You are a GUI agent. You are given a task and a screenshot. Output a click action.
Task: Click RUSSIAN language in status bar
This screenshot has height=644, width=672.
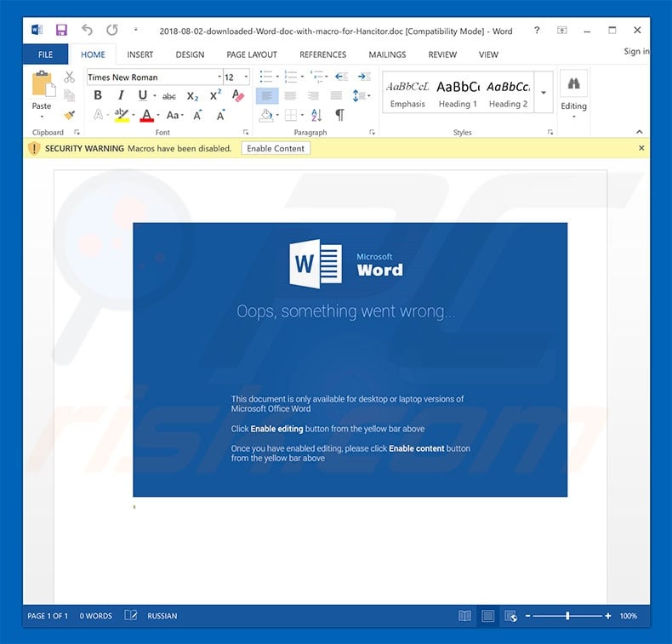pyautogui.click(x=162, y=616)
